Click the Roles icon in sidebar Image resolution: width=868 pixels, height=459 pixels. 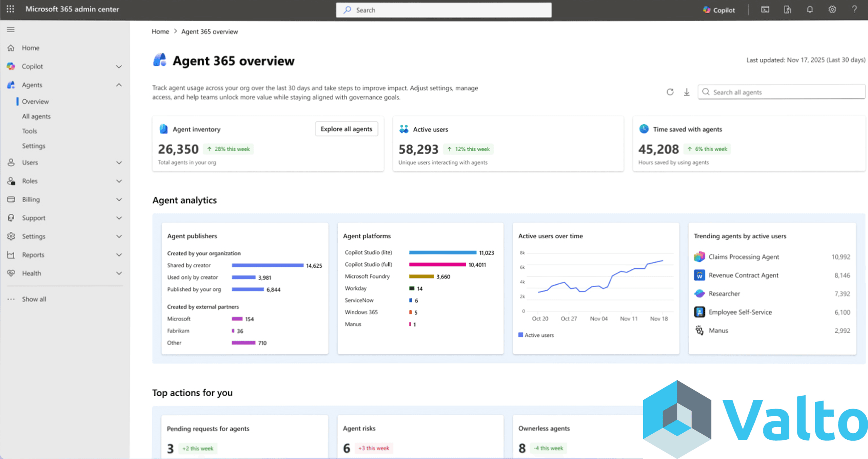[11, 181]
